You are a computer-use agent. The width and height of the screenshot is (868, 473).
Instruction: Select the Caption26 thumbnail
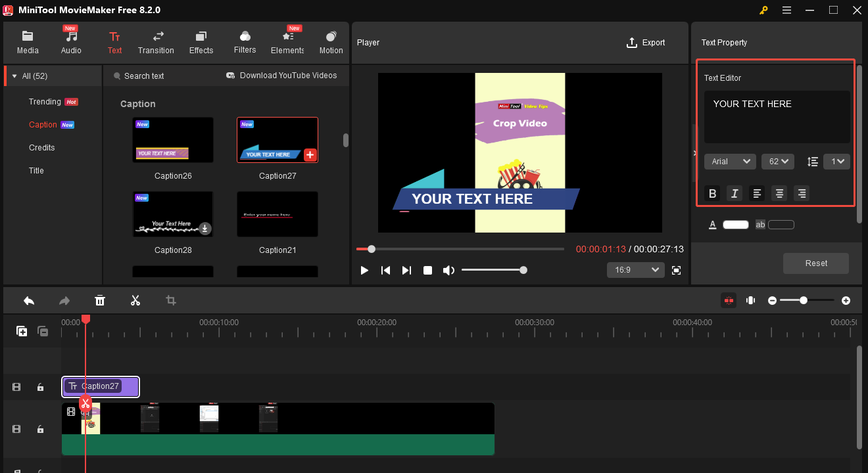(173, 140)
